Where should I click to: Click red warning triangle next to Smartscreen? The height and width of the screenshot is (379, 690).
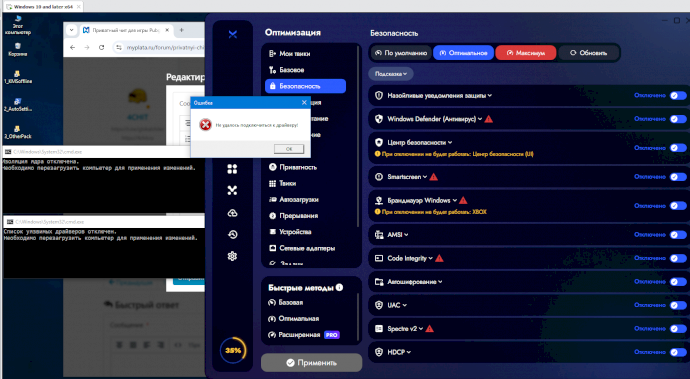click(x=433, y=177)
